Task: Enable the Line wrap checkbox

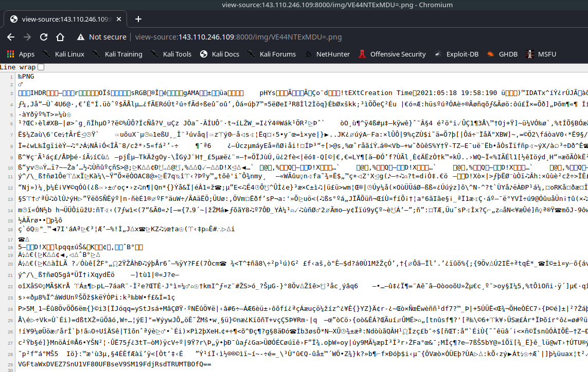Action: pyautogui.click(x=41, y=67)
